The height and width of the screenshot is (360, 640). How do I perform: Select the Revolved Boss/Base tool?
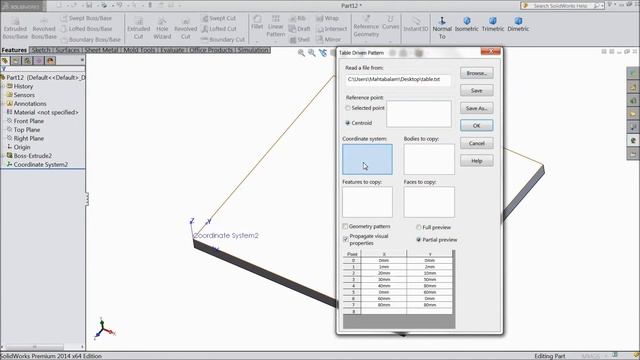44,28
